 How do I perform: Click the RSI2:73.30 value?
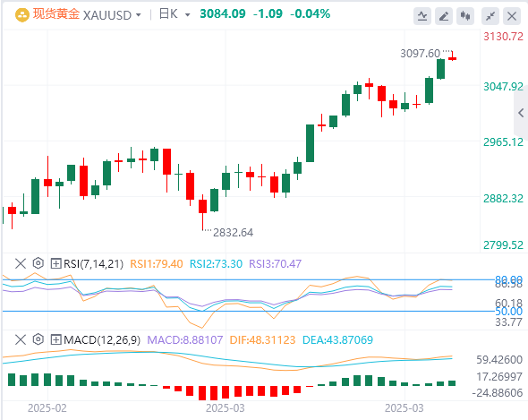coord(216,263)
